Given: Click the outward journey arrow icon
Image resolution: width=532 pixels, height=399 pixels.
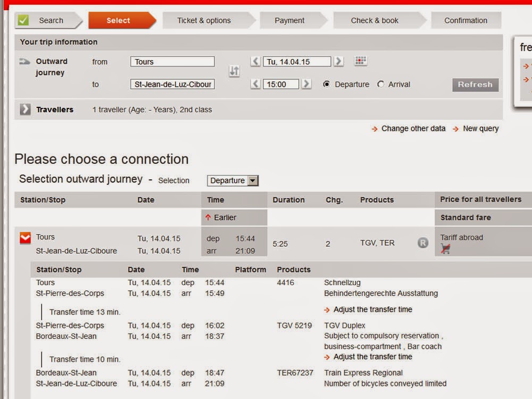Looking at the screenshot, I should pyautogui.click(x=24, y=61).
